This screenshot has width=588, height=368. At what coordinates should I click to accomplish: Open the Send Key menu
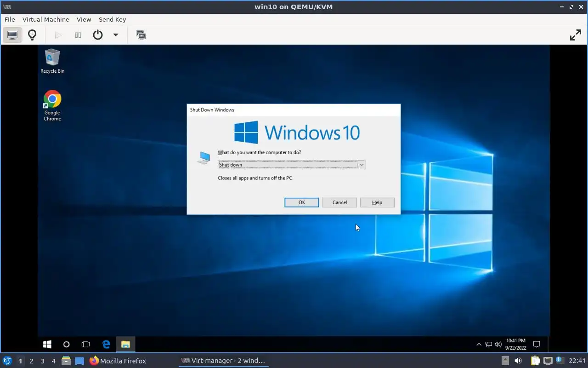(x=112, y=19)
